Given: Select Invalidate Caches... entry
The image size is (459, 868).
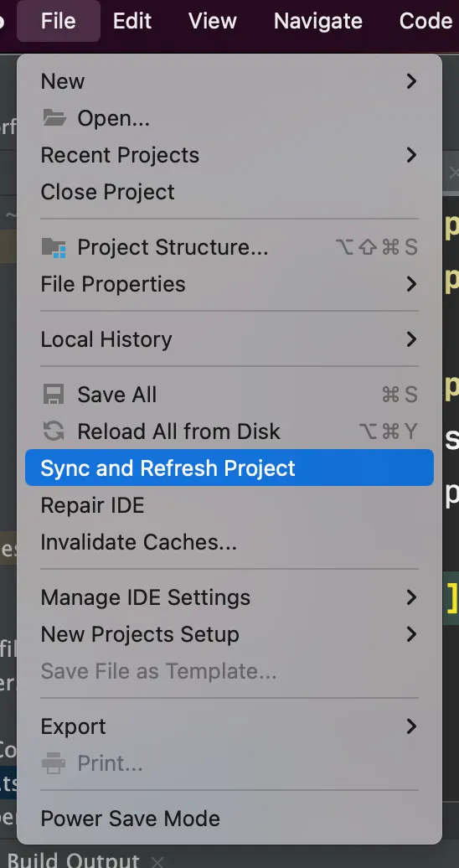Looking at the screenshot, I should click(x=229, y=542).
